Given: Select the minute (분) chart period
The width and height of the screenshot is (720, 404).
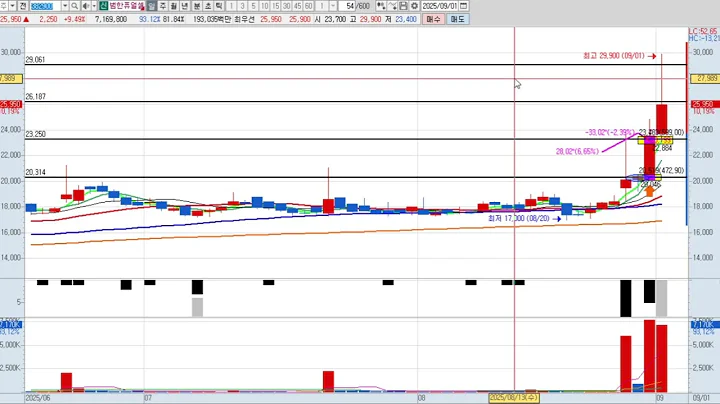Looking at the screenshot, I should click(197, 6).
